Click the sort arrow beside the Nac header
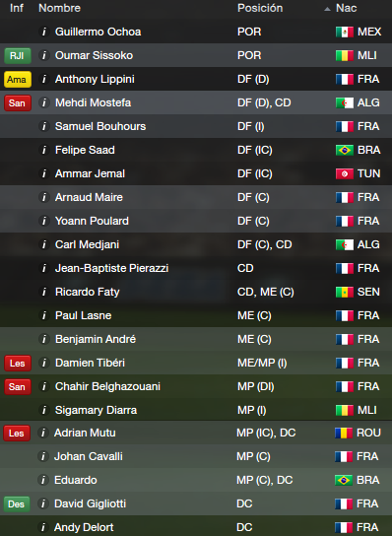Image resolution: width=392 pixels, height=536 pixels. pos(327,9)
